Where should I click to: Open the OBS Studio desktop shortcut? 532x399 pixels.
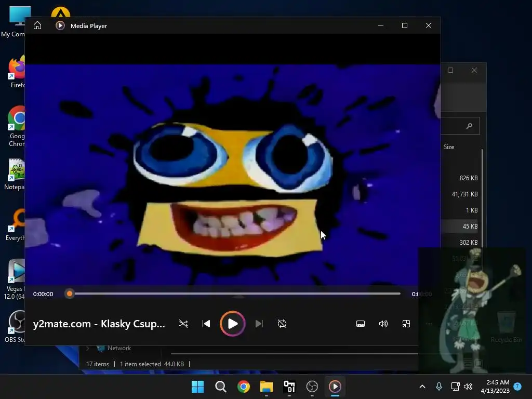(15, 326)
